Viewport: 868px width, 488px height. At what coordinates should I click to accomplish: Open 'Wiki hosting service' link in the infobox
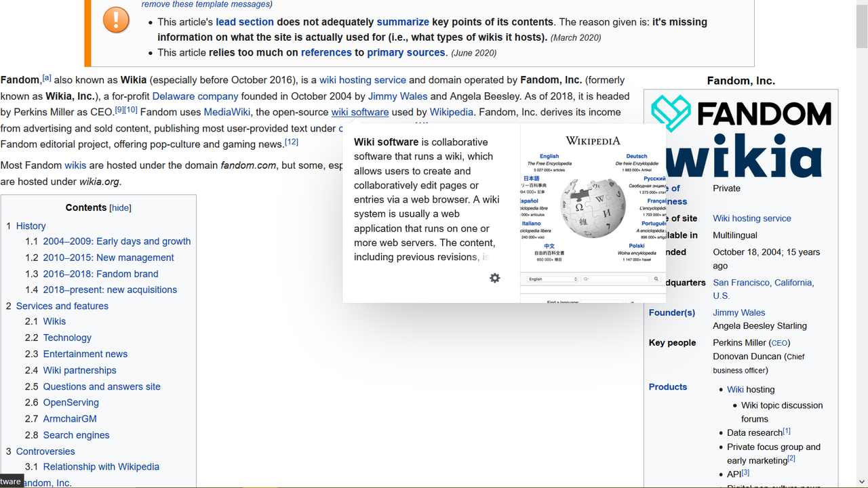pyautogui.click(x=752, y=218)
